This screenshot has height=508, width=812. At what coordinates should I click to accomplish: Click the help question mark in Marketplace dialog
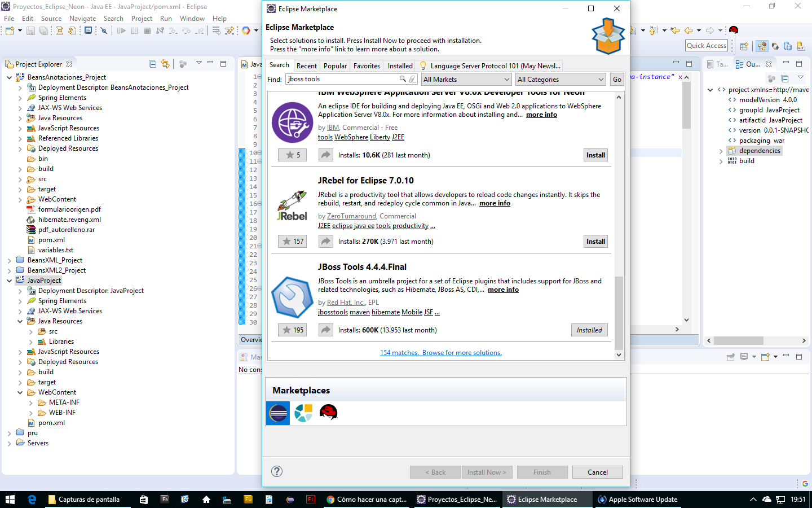277,472
